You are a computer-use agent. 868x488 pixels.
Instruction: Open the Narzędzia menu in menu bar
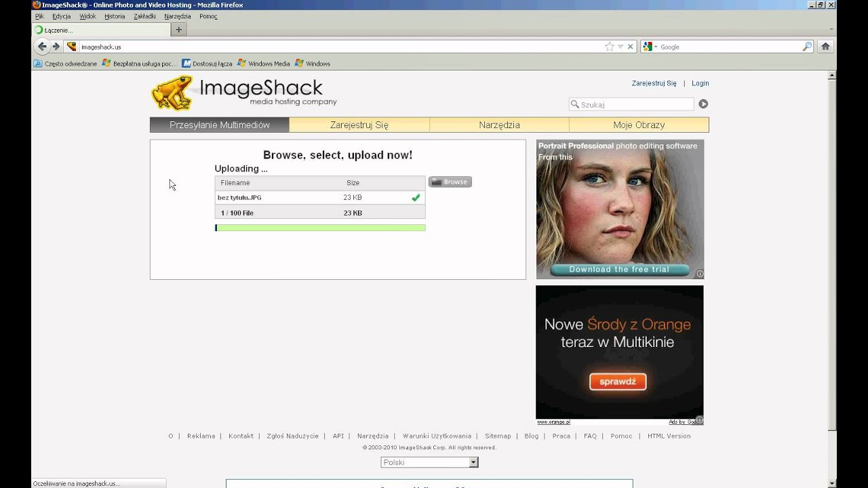(178, 16)
